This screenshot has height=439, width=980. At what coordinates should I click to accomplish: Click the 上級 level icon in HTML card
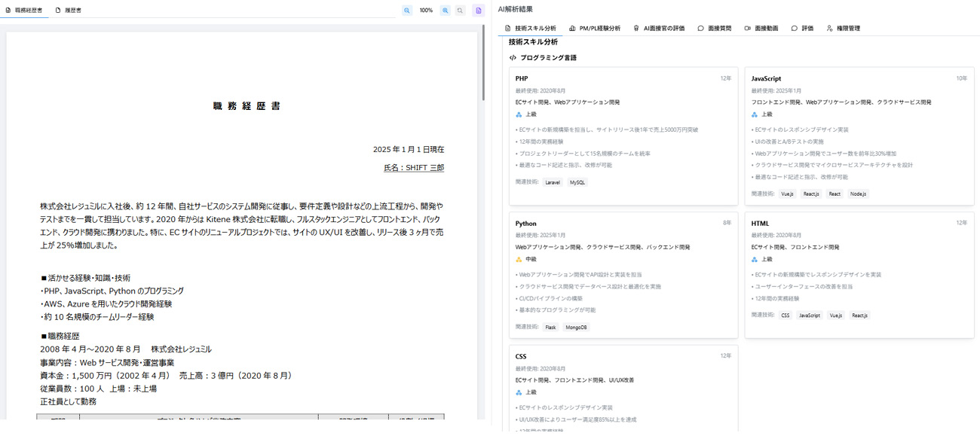coord(755,259)
